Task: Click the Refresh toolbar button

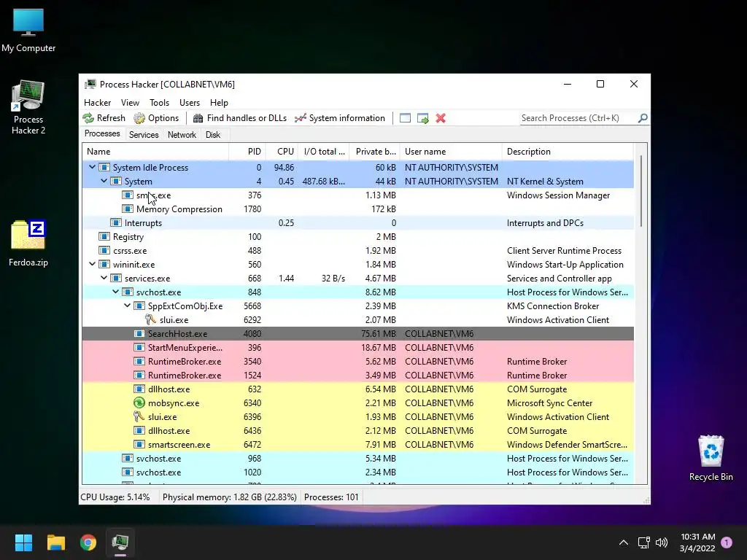Action: point(104,118)
